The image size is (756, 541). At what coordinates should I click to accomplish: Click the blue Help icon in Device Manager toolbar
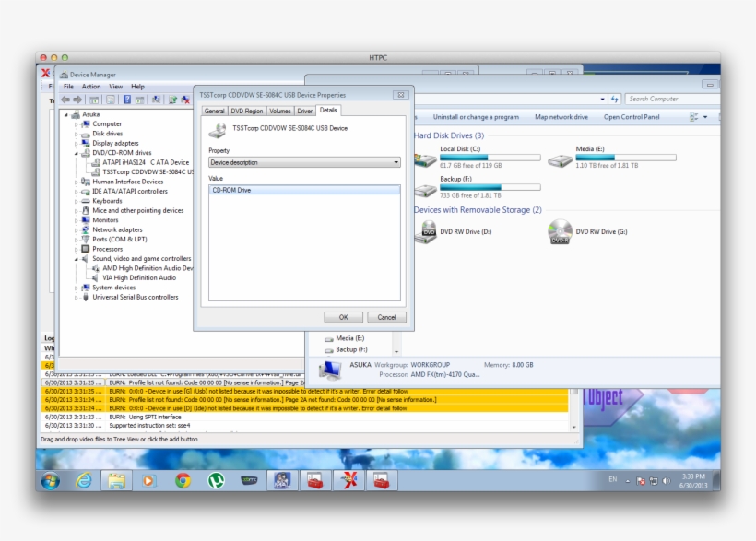point(127,100)
